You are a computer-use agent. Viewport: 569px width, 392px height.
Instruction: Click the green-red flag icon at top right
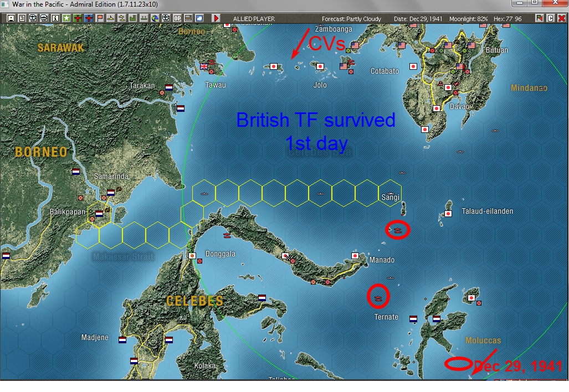pos(539,18)
